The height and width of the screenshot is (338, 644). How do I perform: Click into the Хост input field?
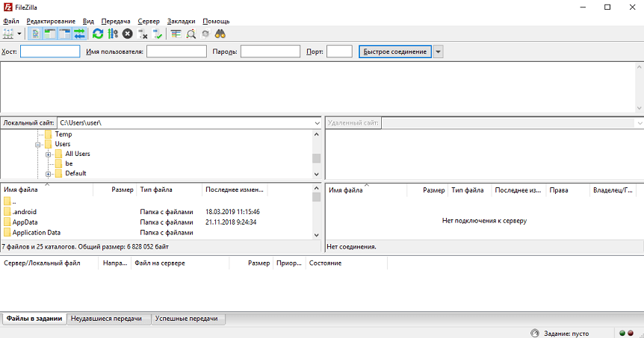[x=50, y=51]
